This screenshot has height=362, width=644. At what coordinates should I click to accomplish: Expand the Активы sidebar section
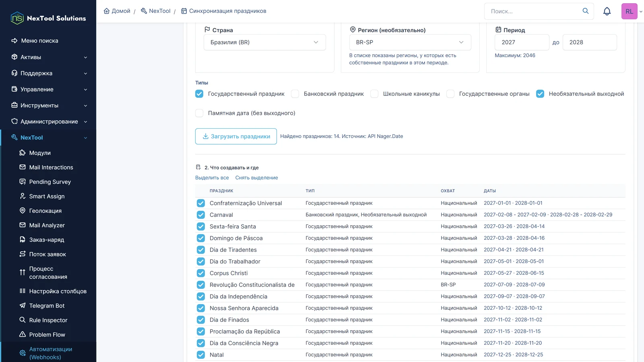point(48,57)
